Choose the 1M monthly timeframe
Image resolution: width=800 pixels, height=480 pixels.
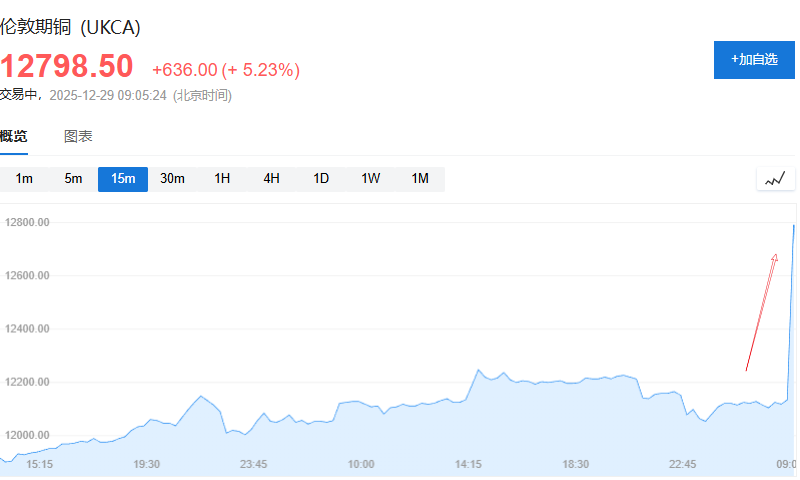coord(420,179)
